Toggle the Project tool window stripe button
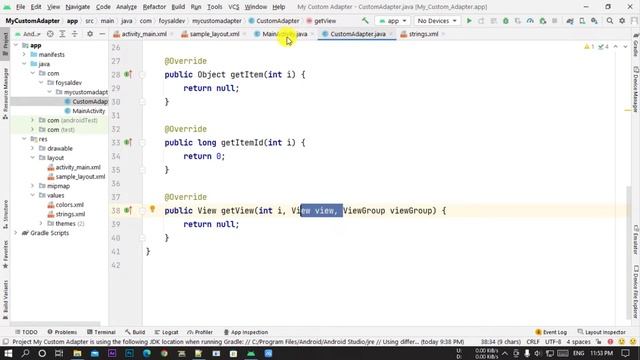 [5, 44]
